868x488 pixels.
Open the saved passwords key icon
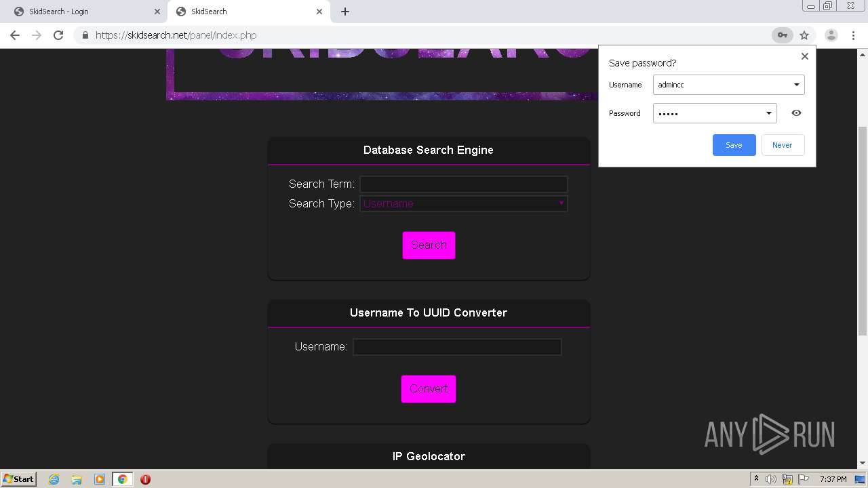pyautogui.click(x=782, y=35)
